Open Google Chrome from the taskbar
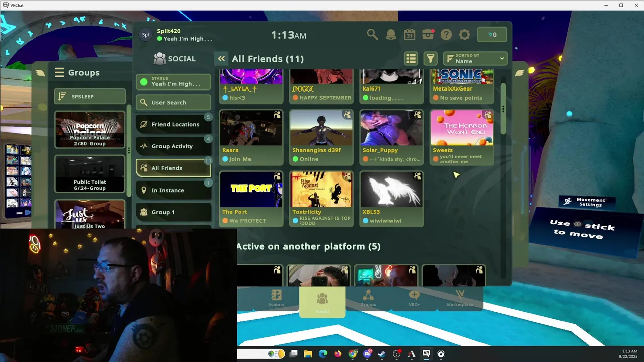The width and height of the screenshot is (644, 362). tap(353, 354)
